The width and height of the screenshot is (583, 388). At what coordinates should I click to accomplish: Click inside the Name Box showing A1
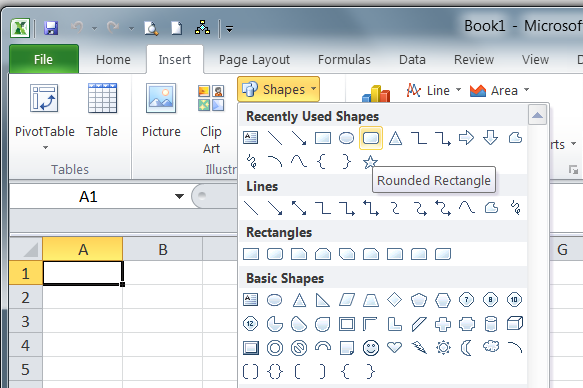(x=88, y=197)
